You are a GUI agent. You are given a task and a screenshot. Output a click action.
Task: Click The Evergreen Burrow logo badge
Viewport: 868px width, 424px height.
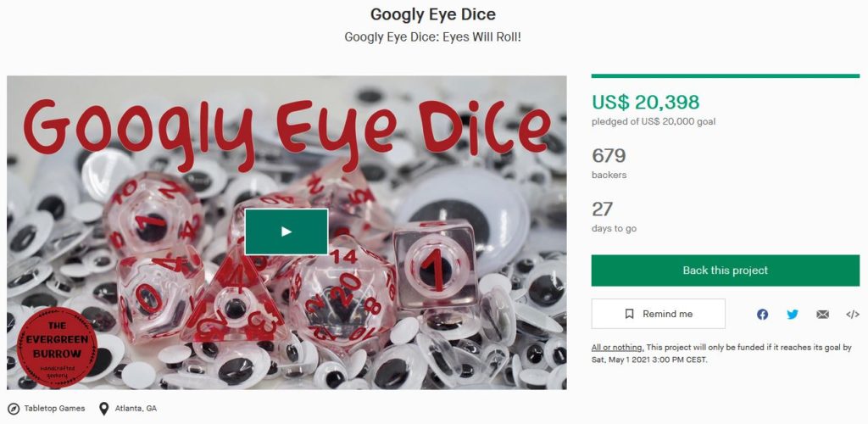(57, 347)
